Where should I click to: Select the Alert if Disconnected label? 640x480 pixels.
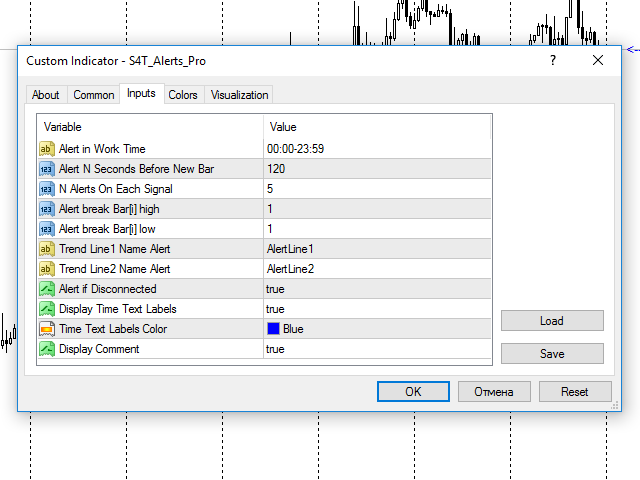107,289
